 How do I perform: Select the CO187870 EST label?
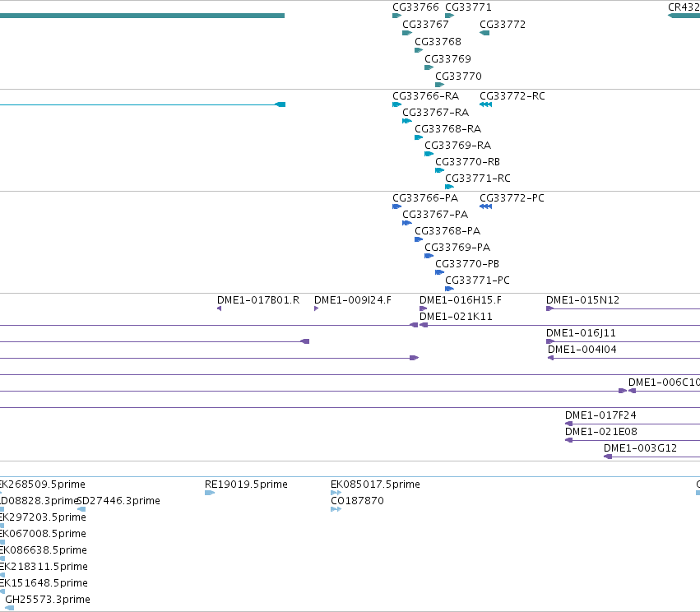click(x=357, y=501)
